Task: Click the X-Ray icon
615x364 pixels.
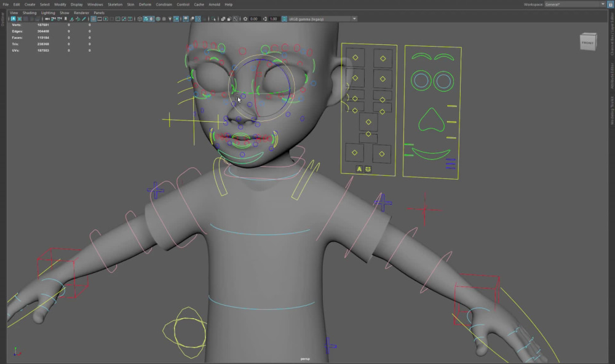Action: pyautogui.click(x=223, y=19)
